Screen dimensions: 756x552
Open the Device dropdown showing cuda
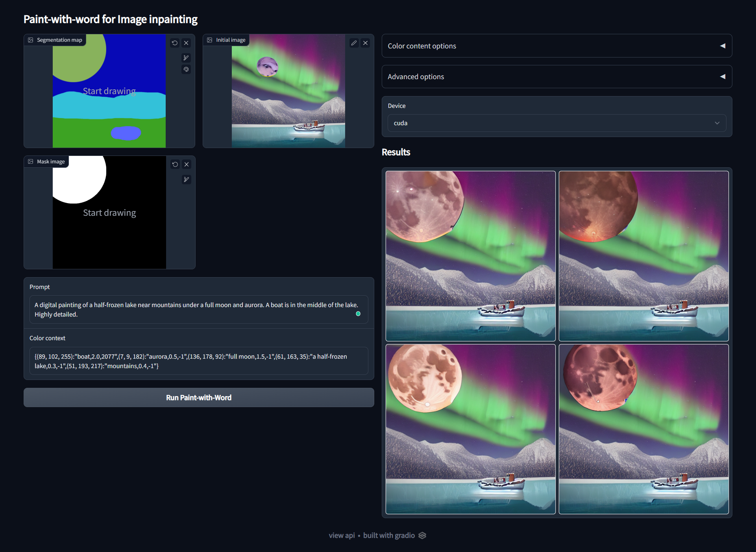[556, 123]
